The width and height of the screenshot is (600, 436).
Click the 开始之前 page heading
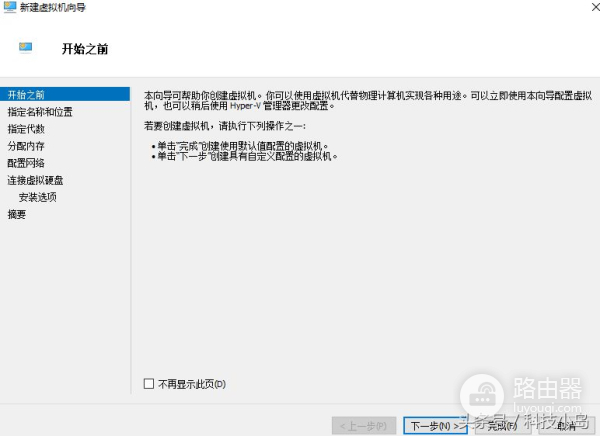tap(85, 49)
